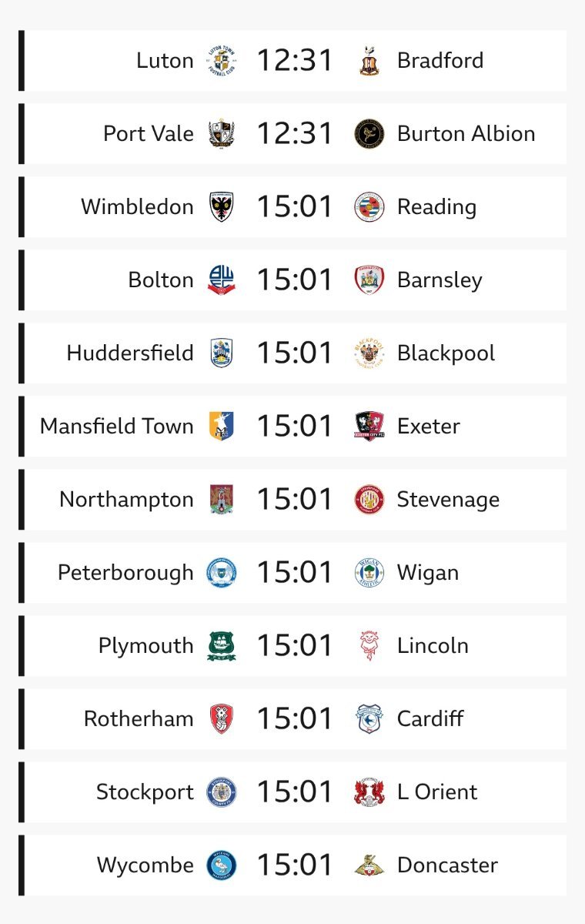This screenshot has width=585, height=924.
Task: Open the Reading team name link
Action: coord(436,207)
